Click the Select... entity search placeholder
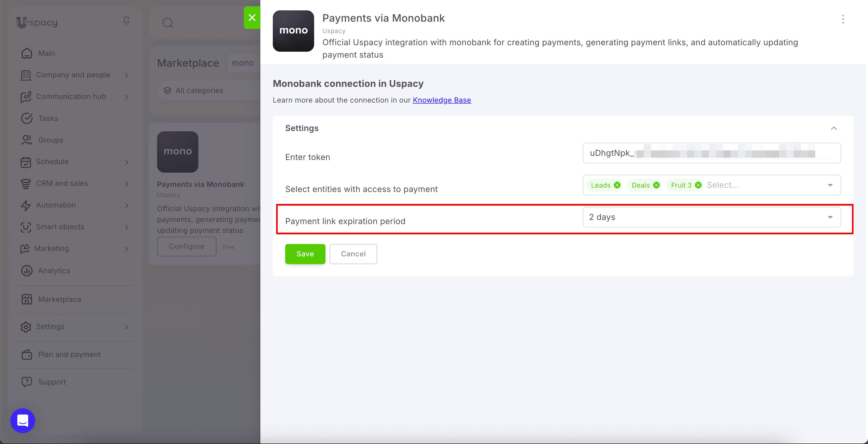 point(723,185)
